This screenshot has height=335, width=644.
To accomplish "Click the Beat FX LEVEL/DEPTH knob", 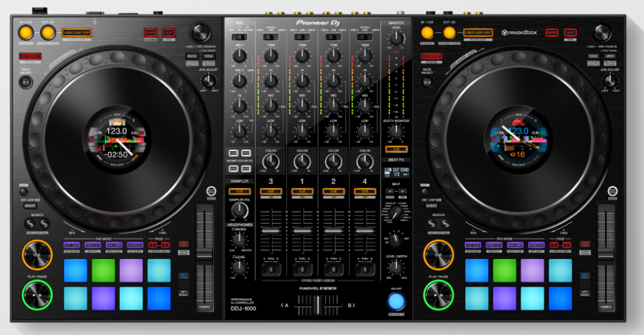I will tap(396, 268).
